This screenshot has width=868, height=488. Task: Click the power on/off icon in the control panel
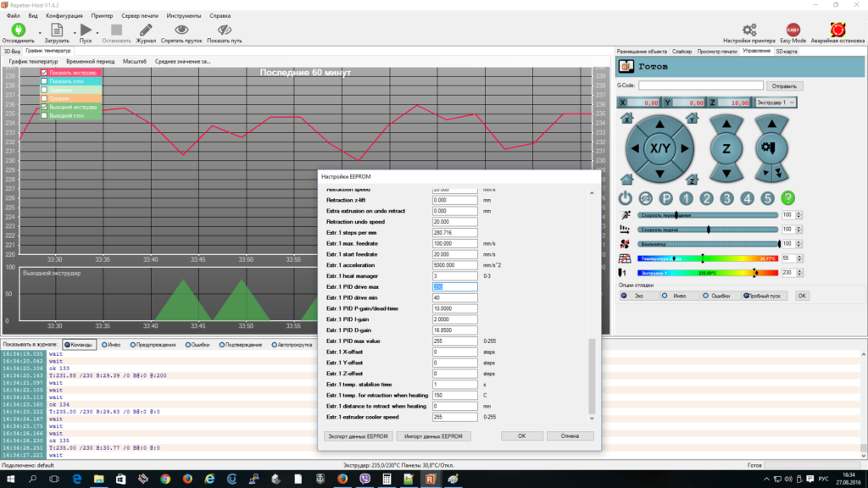[x=625, y=198]
